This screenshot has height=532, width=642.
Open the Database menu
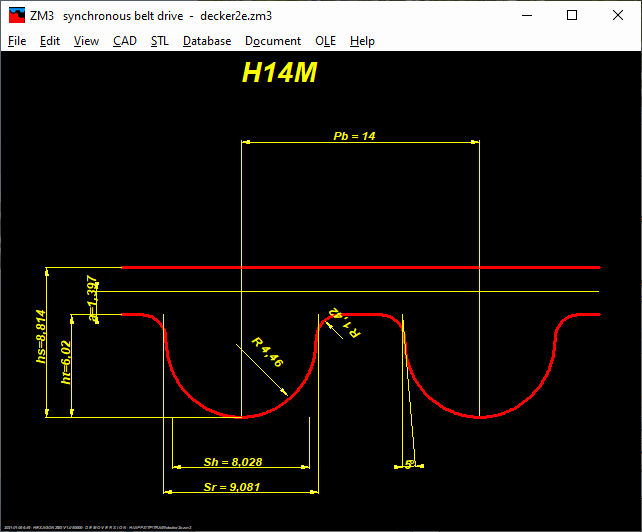[x=207, y=41]
